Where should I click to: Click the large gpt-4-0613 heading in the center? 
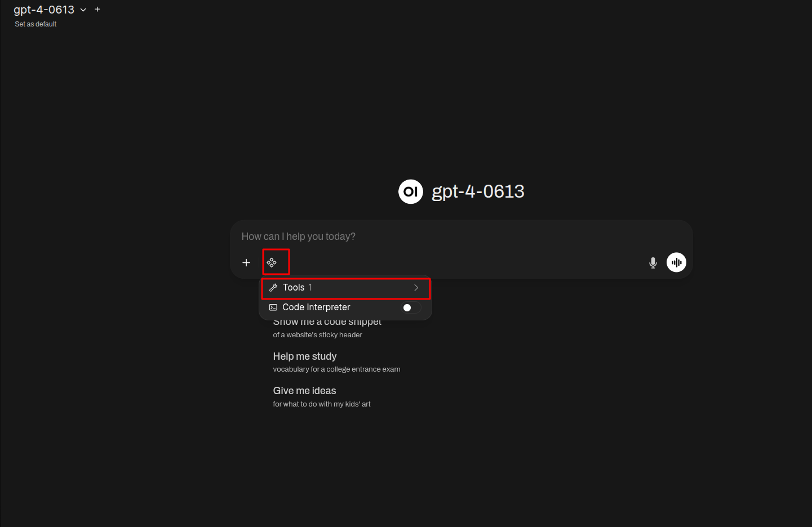(478, 192)
